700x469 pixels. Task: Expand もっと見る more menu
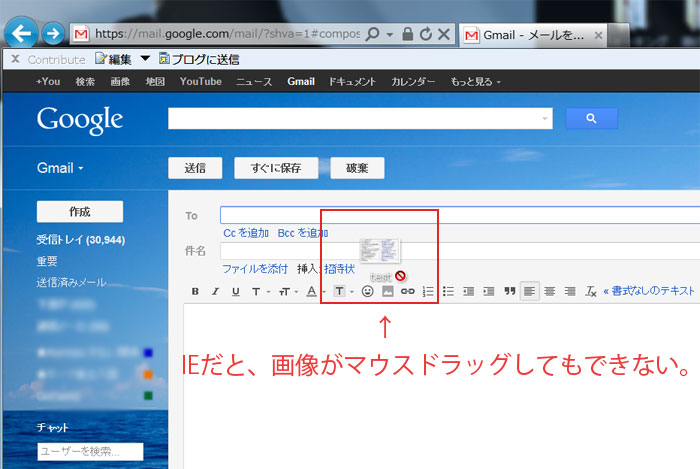[x=475, y=82]
